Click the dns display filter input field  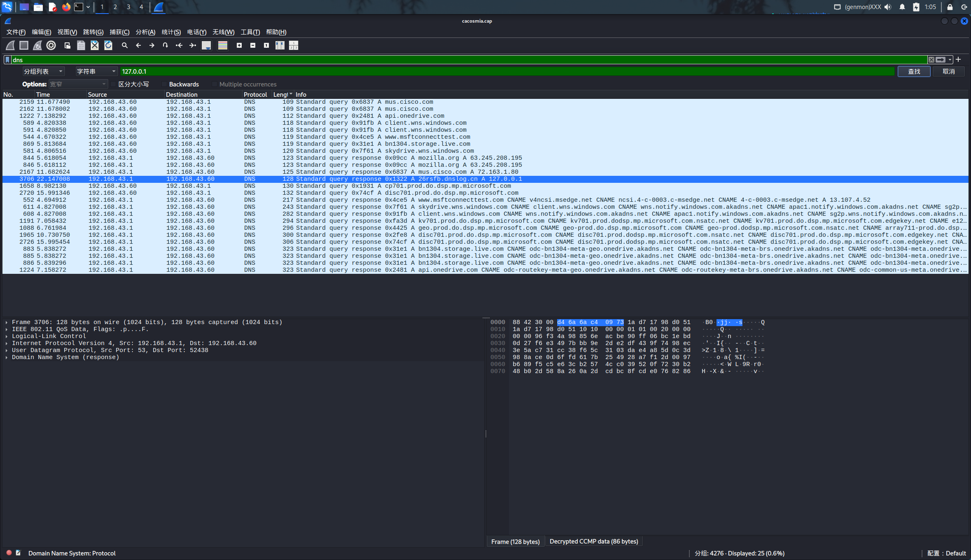[453, 60]
